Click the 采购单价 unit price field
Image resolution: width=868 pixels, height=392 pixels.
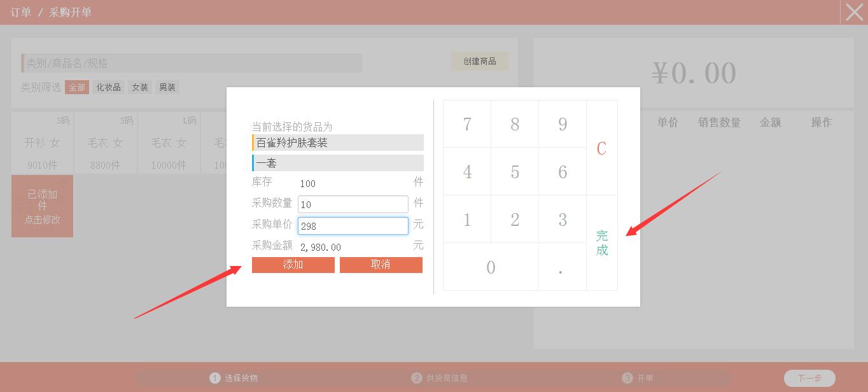point(353,226)
